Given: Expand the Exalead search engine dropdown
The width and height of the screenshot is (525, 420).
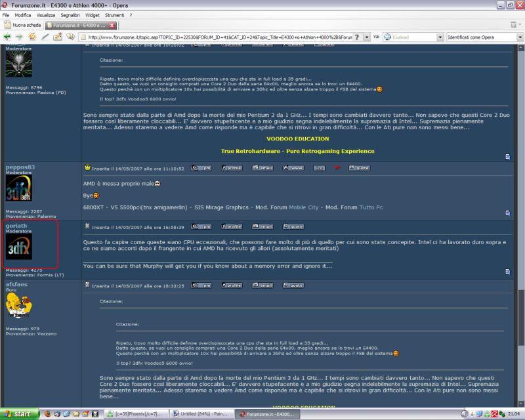Looking at the screenshot, I should [x=439, y=37].
